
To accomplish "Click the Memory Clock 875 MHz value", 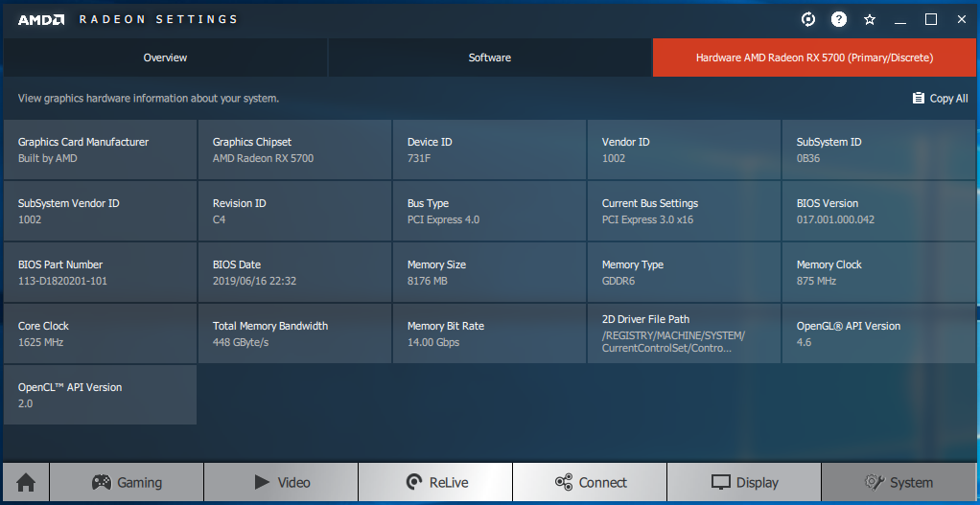I will point(816,281).
